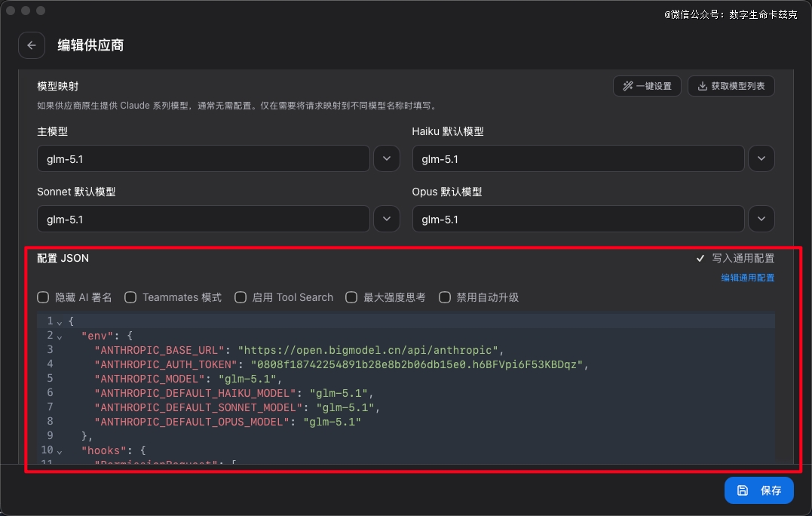Click the 一键设置 magic wand button
This screenshot has width=812, height=516.
[647, 86]
